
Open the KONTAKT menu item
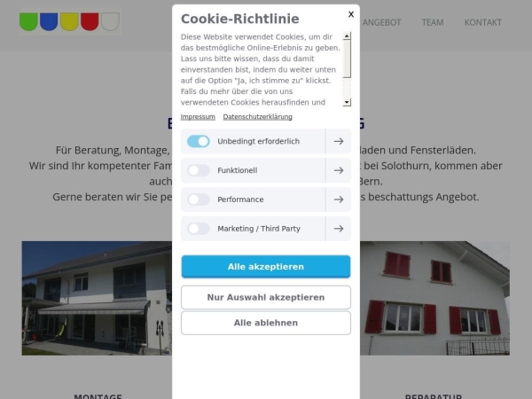click(x=483, y=22)
